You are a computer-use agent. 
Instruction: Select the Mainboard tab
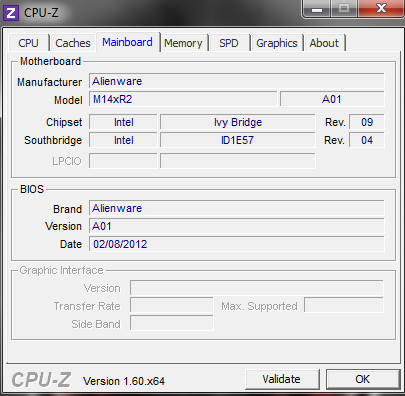(127, 42)
